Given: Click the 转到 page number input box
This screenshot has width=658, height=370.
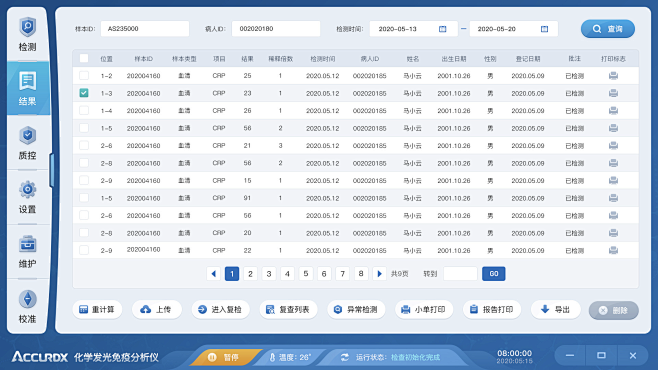Looking at the screenshot, I should point(460,274).
